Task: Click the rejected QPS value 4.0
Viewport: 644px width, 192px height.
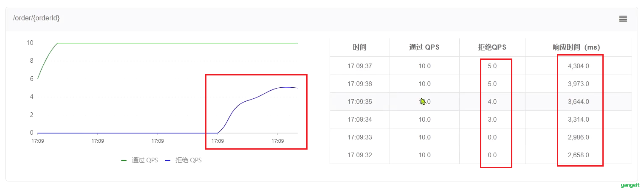Action: tap(492, 102)
